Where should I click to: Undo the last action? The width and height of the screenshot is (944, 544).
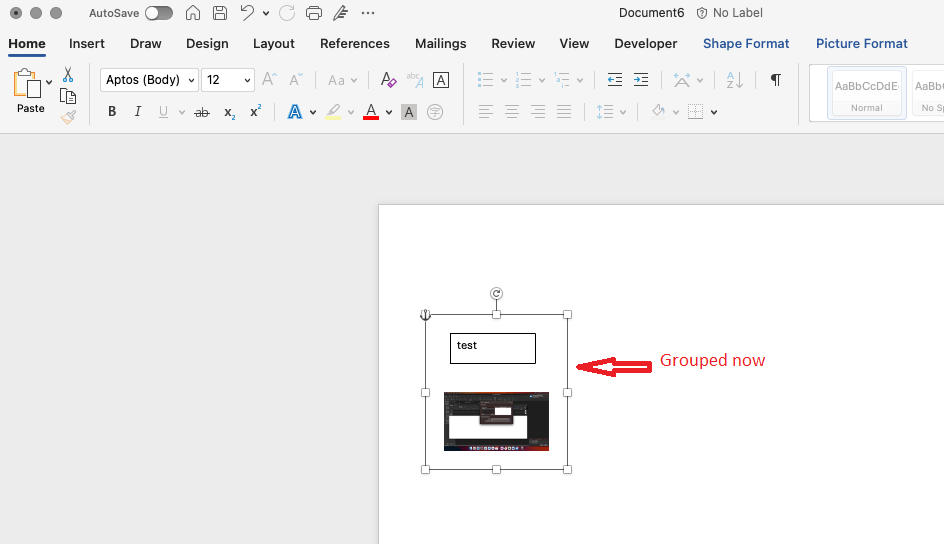[x=247, y=13]
